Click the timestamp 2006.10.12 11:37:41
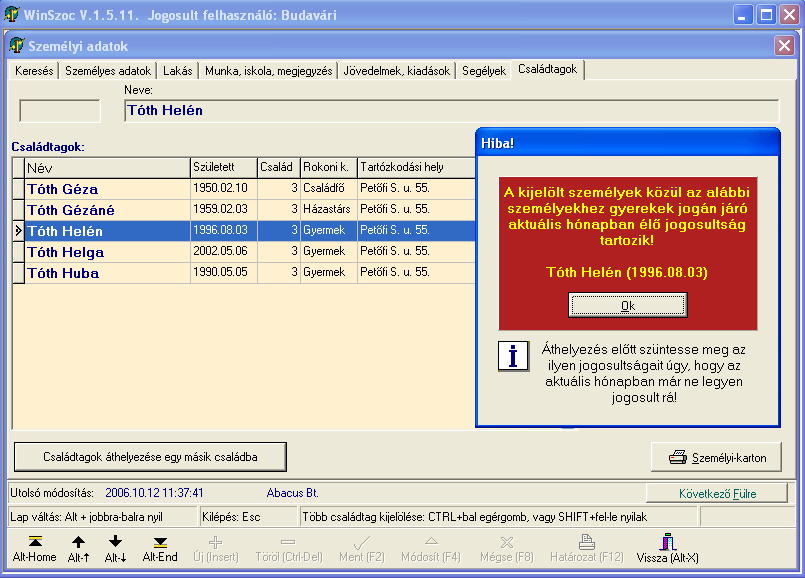Image resolution: width=805 pixels, height=578 pixels. [154, 493]
